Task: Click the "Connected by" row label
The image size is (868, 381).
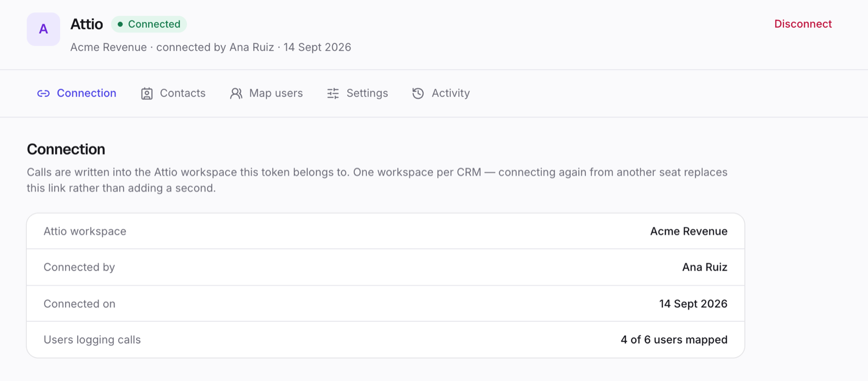Action: (x=79, y=267)
